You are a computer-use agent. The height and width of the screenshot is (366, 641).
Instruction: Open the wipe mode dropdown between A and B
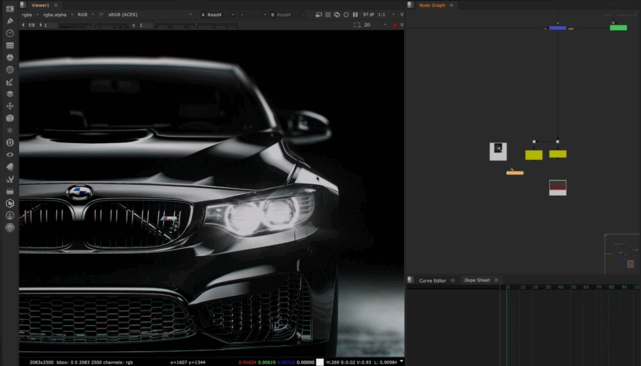coord(253,15)
